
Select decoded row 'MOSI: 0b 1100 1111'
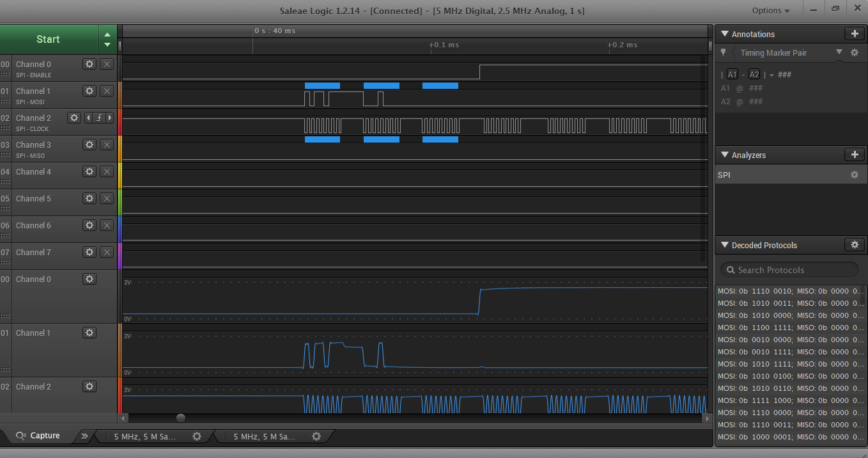click(x=790, y=328)
